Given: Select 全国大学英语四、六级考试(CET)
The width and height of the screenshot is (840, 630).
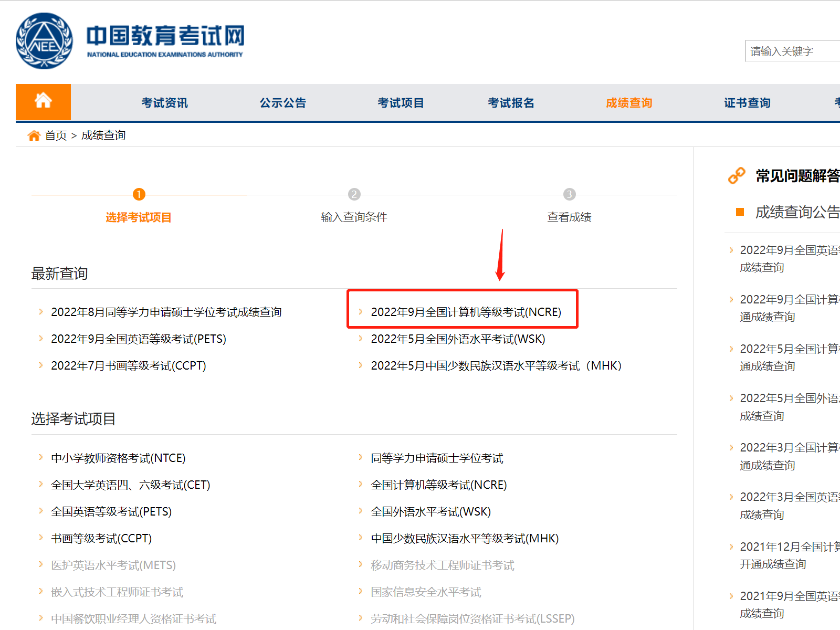Looking at the screenshot, I should click(131, 485).
